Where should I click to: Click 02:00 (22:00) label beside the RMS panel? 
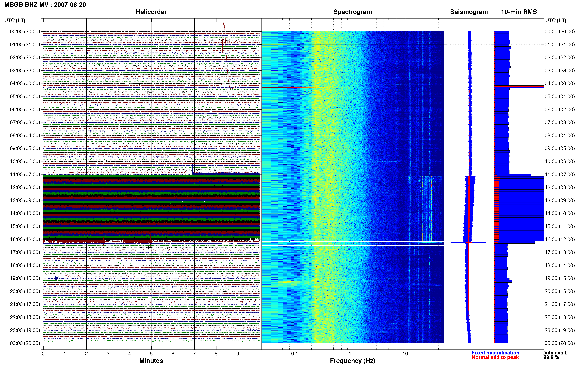[560, 58]
